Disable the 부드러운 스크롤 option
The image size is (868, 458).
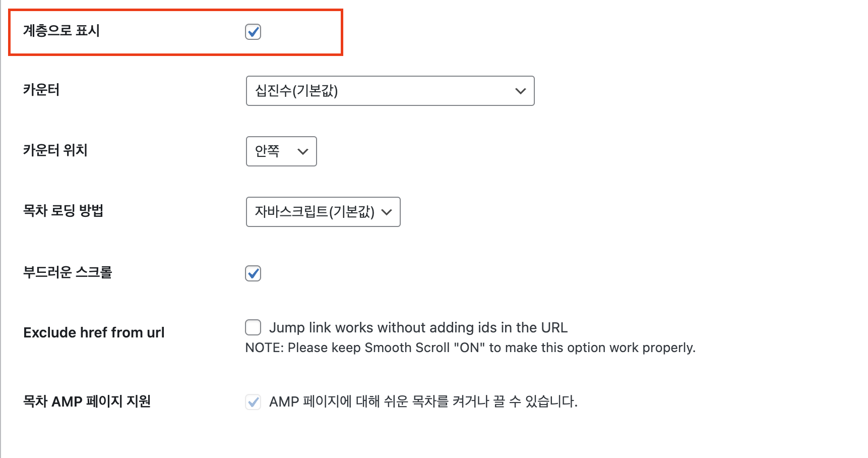point(253,273)
